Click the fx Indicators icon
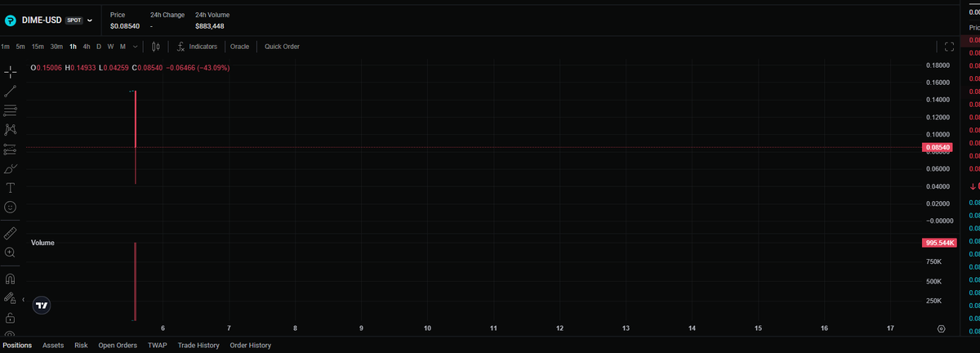 (181, 47)
